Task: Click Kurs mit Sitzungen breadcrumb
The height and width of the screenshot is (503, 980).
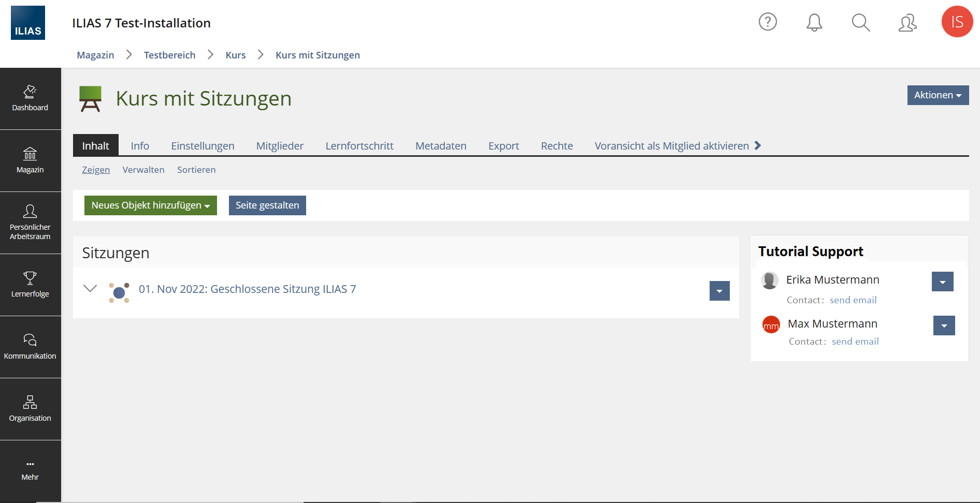Action: click(318, 55)
